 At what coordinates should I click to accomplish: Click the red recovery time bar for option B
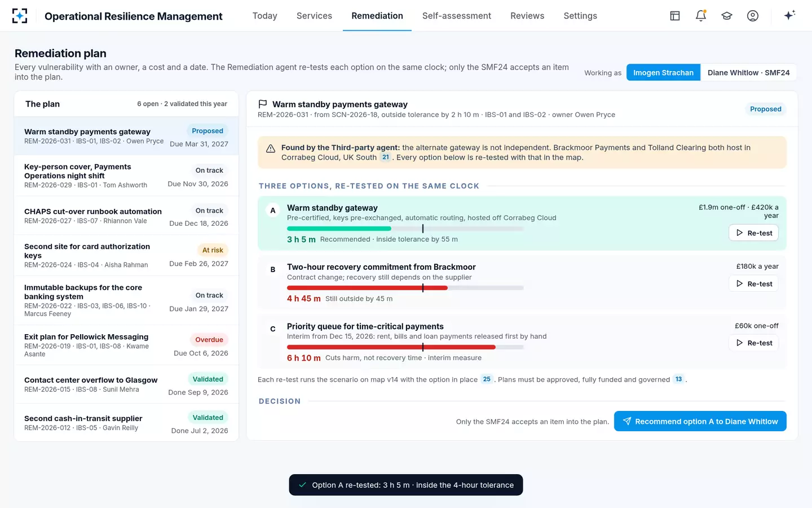point(367,288)
